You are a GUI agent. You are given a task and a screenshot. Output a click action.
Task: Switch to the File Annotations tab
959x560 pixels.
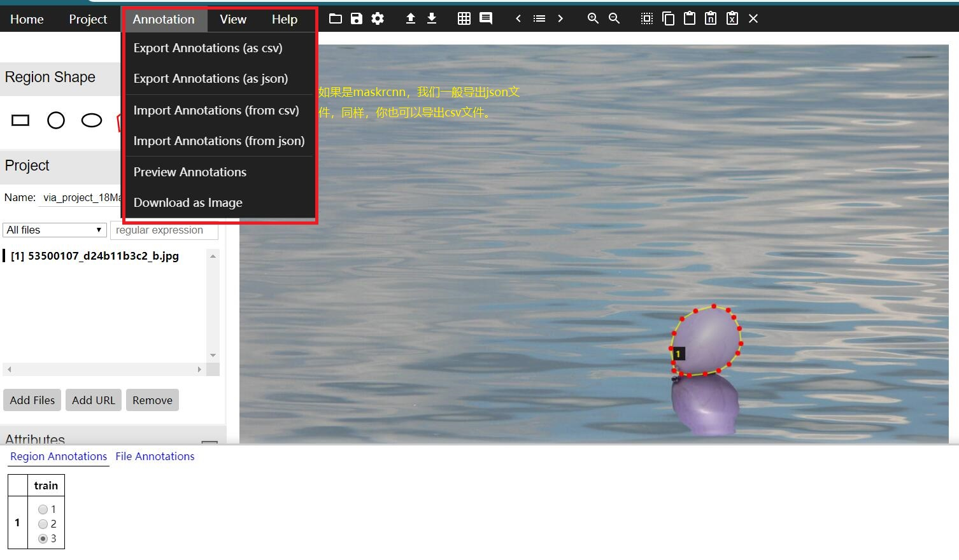155,456
